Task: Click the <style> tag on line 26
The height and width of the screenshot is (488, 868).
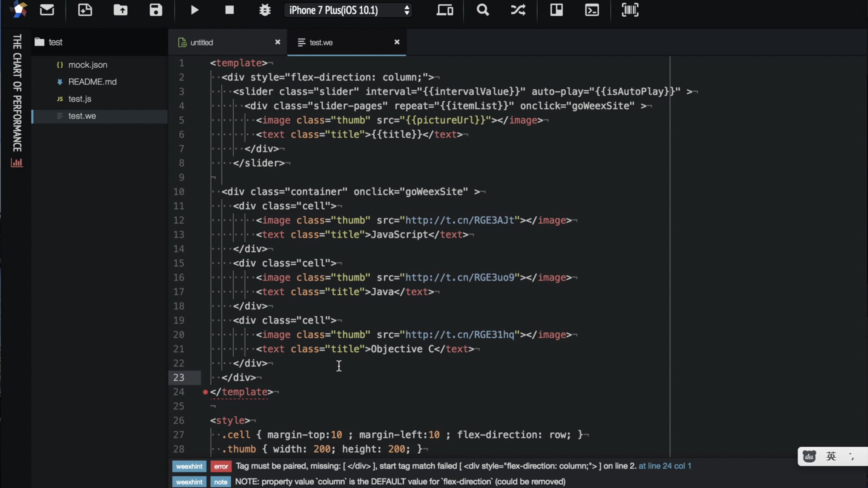Action: (230, 420)
